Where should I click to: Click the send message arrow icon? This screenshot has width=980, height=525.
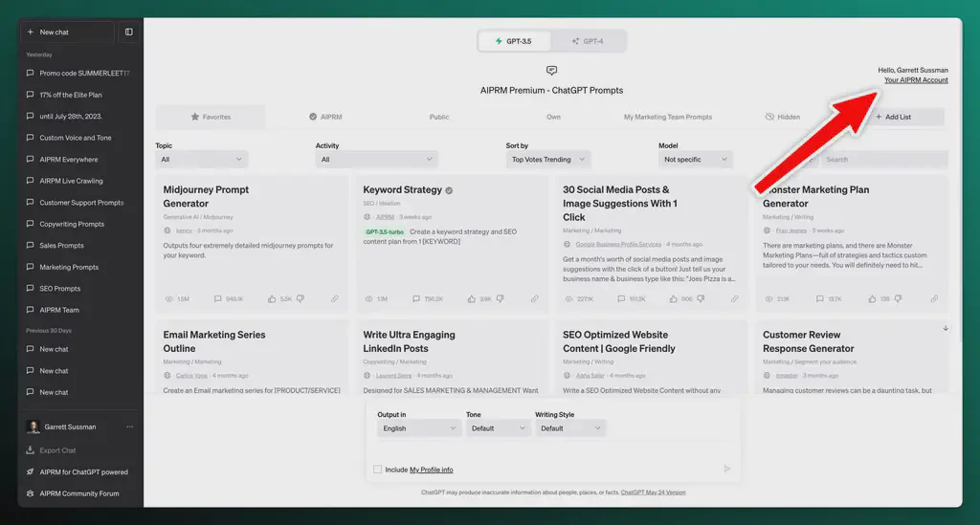(x=727, y=469)
